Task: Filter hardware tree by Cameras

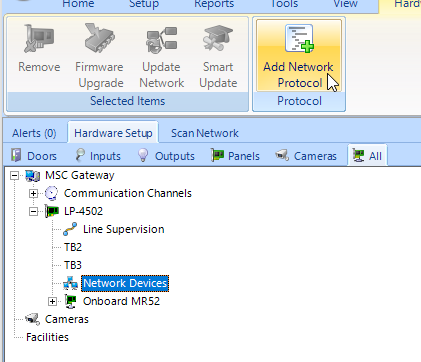Action: point(306,156)
